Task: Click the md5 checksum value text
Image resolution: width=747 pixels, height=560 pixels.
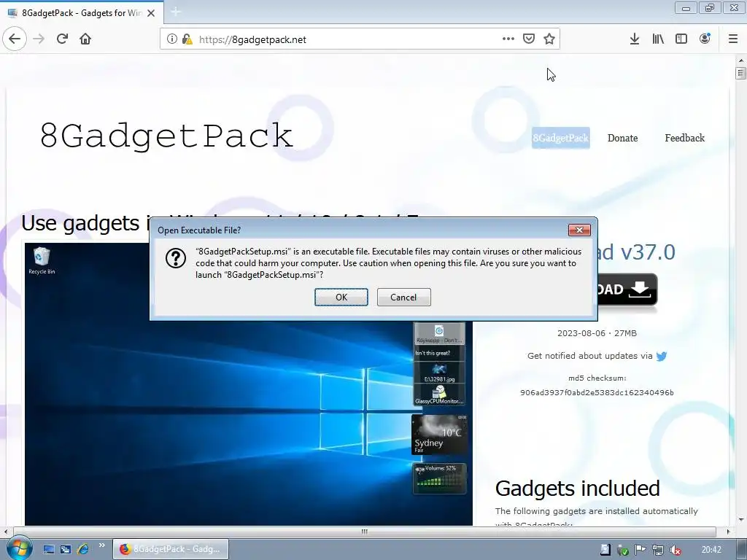Action: [x=597, y=393]
